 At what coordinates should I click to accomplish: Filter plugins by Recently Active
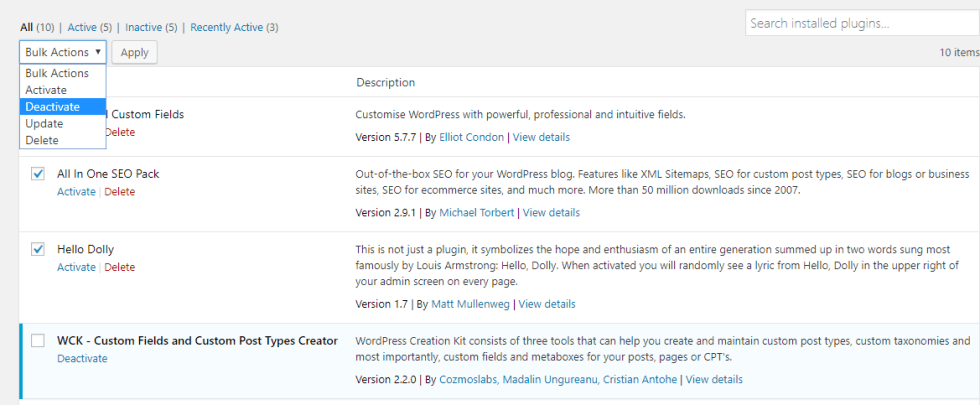227,28
